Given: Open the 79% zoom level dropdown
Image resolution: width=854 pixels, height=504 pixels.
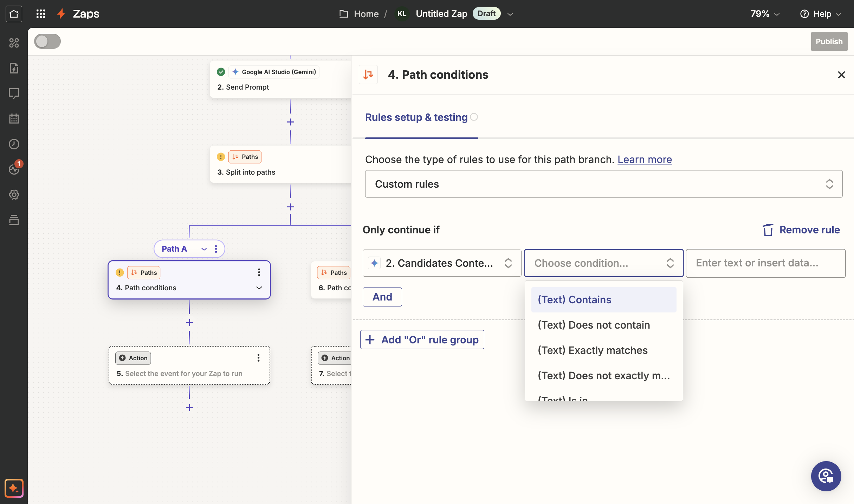Looking at the screenshot, I should 765,14.
